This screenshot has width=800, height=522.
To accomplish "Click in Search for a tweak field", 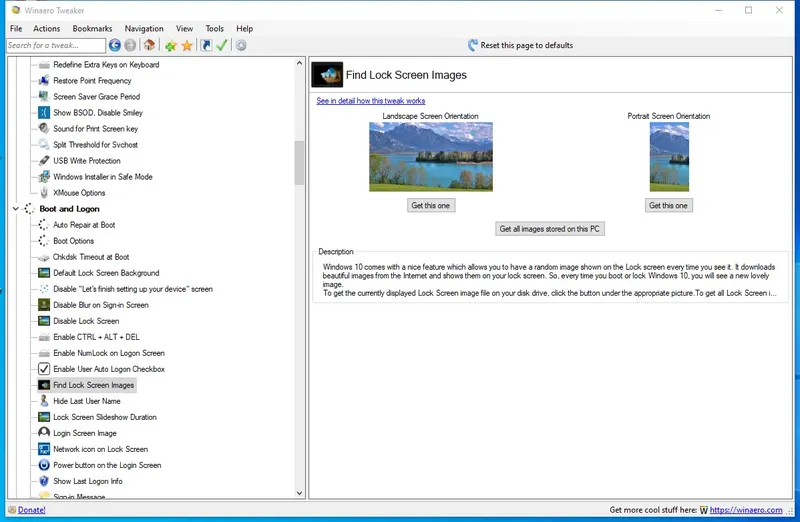I will pyautogui.click(x=56, y=45).
